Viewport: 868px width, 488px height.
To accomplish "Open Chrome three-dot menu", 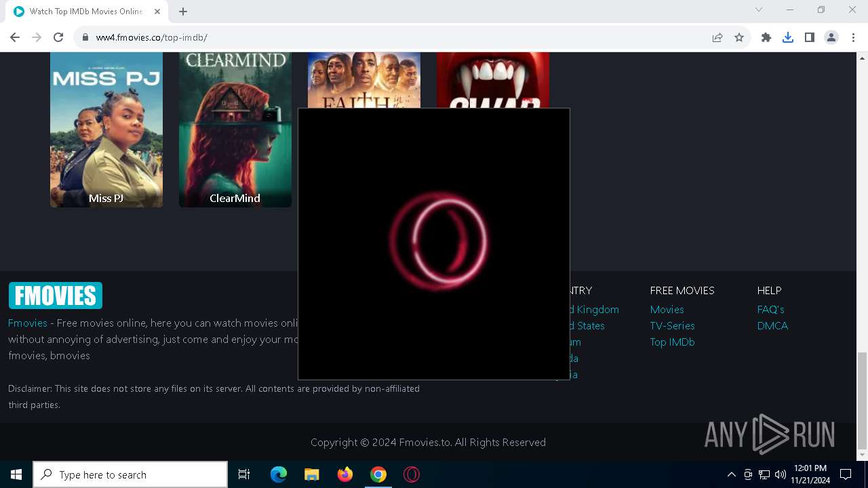I will (x=853, y=37).
